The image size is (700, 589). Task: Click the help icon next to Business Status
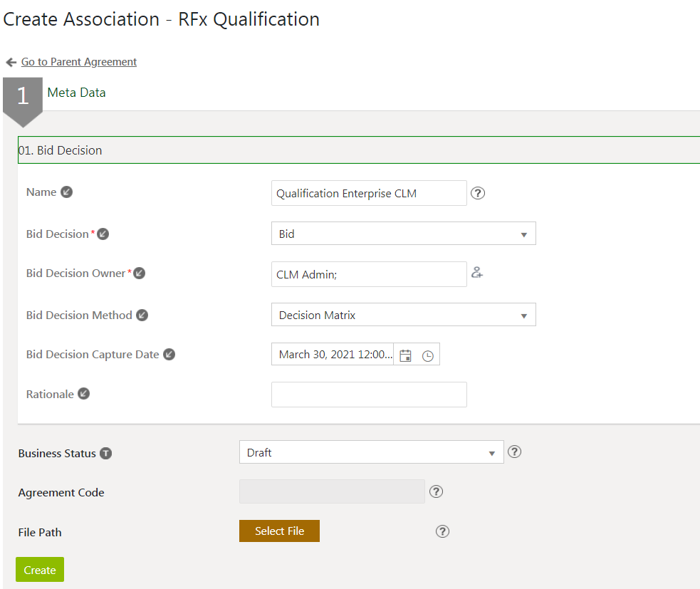515,452
